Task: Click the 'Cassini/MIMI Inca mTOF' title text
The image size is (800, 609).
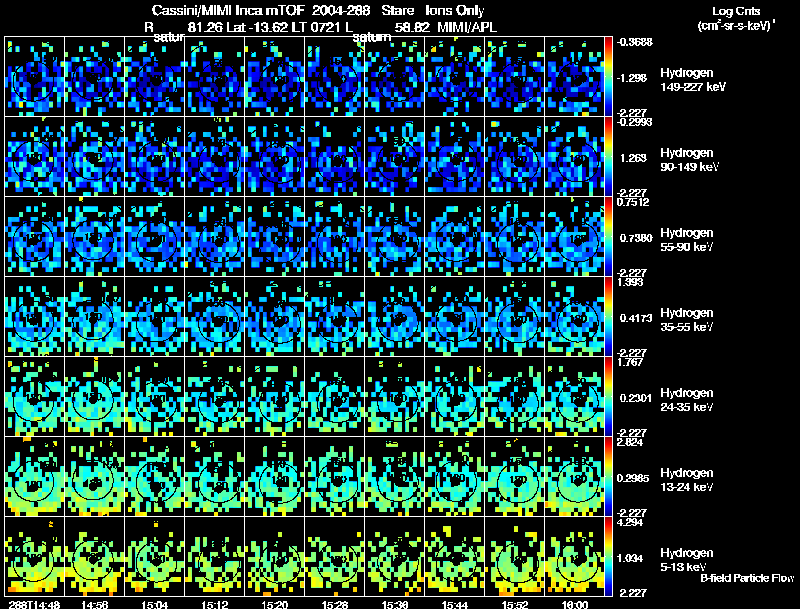Action: [228, 10]
